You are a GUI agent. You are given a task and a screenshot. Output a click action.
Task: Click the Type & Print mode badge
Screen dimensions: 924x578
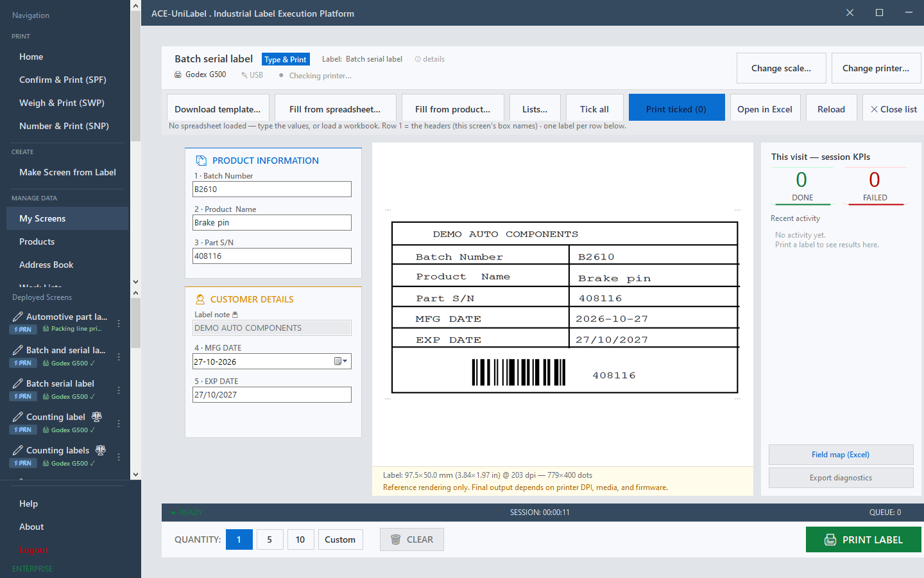tap(286, 59)
